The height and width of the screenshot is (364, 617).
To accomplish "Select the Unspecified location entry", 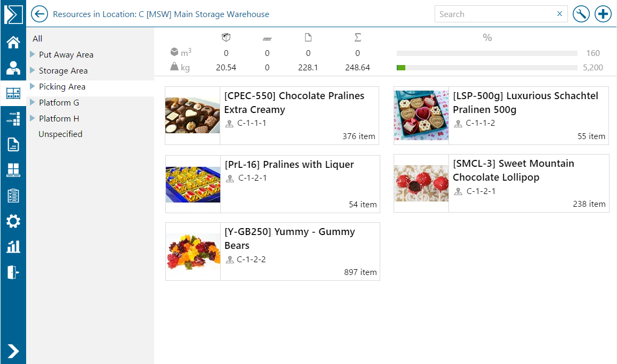I will [60, 134].
